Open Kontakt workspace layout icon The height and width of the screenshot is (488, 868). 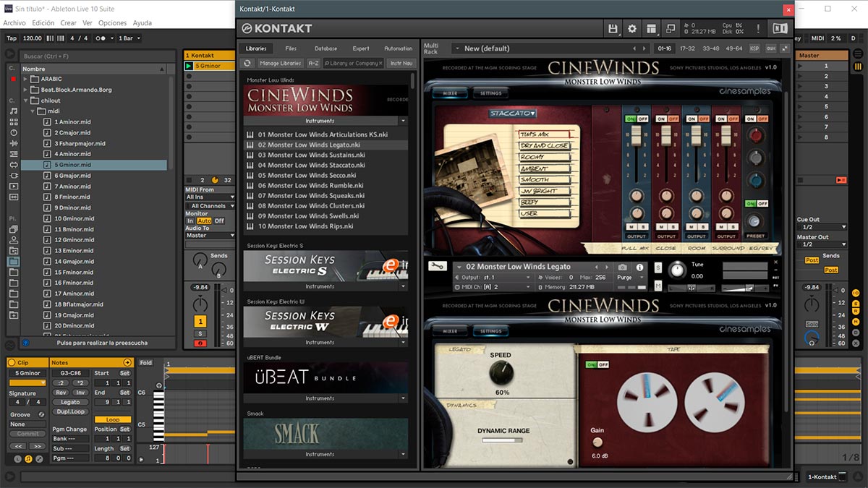pos(652,28)
